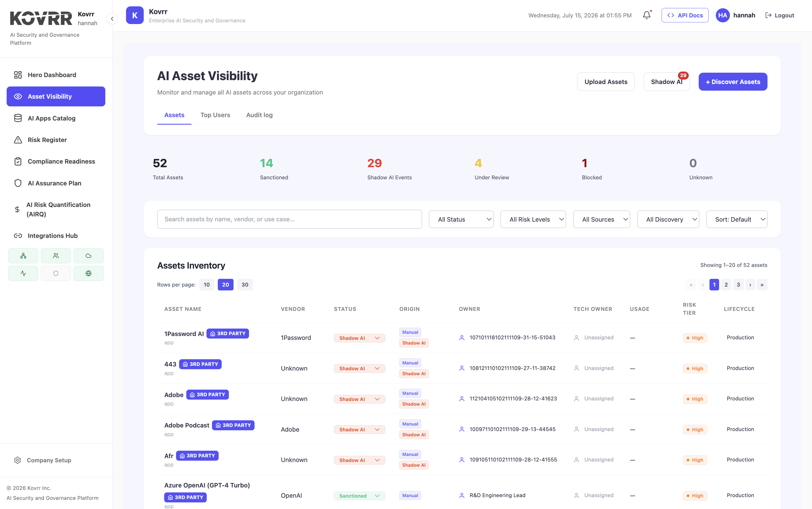The height and width of the screenshot is (509, 812).
Task: Switch to the Top Users tab
Action: tap(216, 115)
